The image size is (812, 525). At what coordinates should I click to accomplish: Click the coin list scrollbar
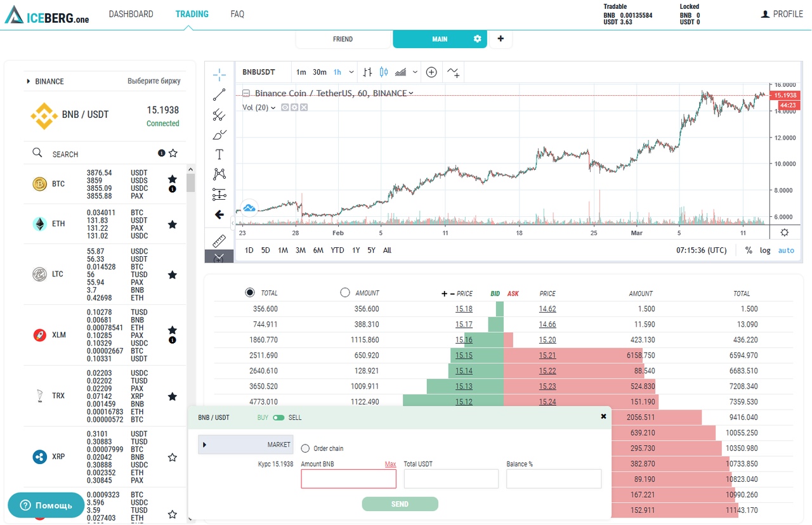(x=190, y=182)
